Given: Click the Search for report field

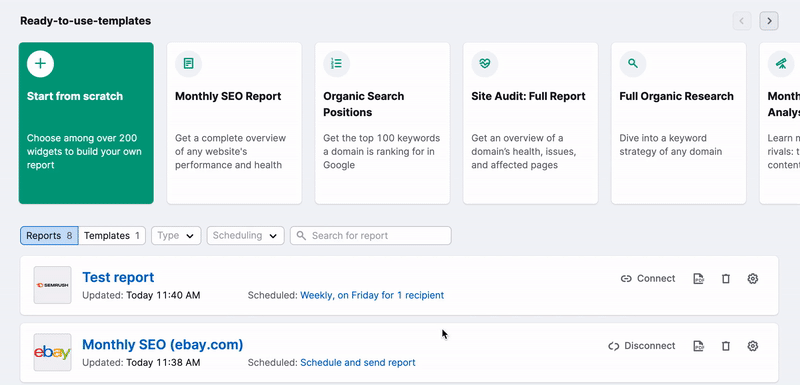Looking at the screenshot, I should (x=371, y=236).
